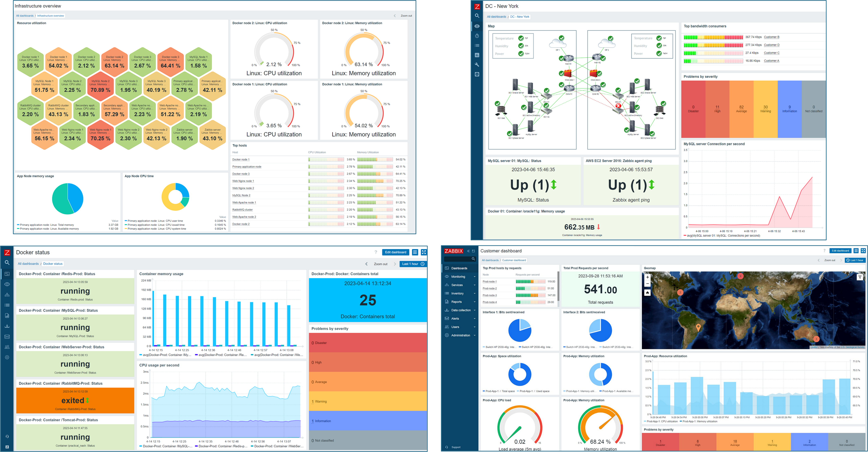Zoom in on the Geomap with plus
This screenshot has width=868, height=452.
(647, 277)
